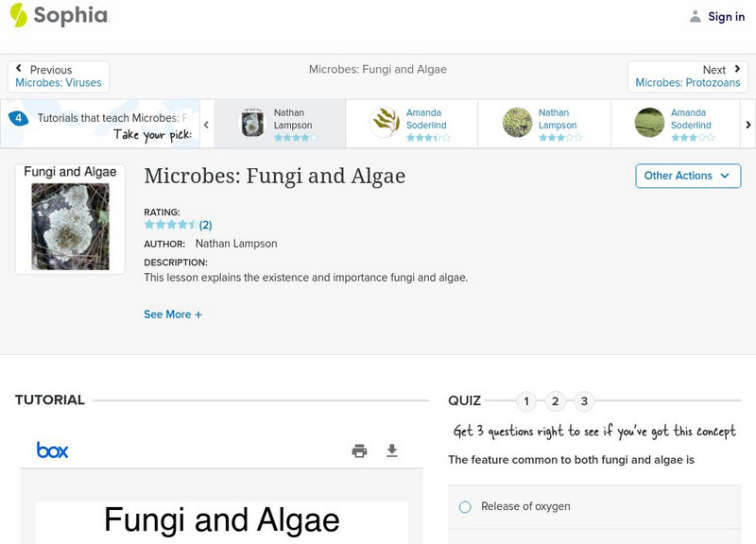The width and height of the screenshot is (756, 544).
Task: Click the print icon in Box viewer
Action: (359, 450)
